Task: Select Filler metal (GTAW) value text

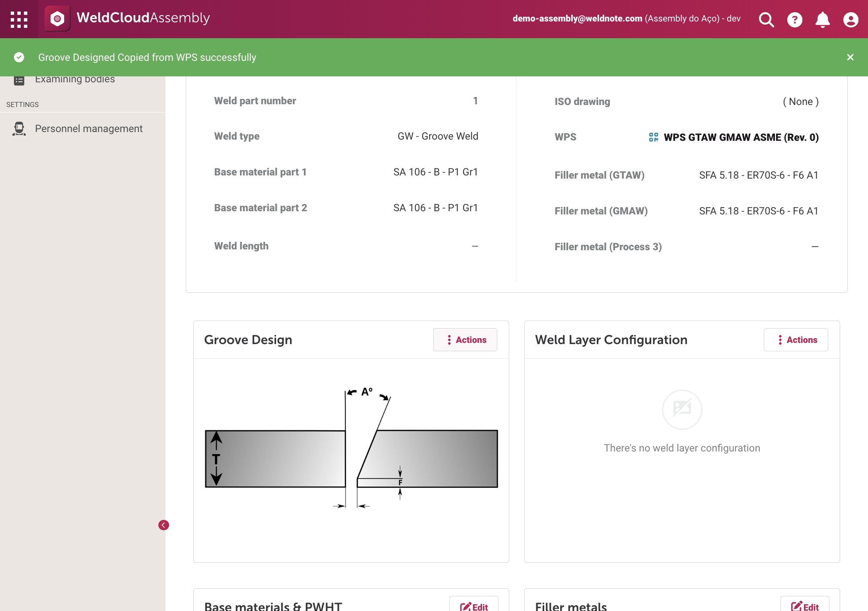Action: tap(759, 175)
